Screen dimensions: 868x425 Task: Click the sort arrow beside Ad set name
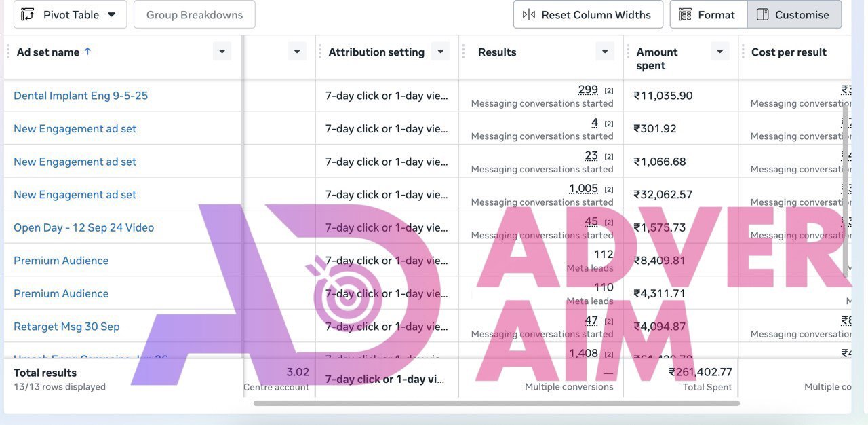pyautogui.click(x=87, y=52)
